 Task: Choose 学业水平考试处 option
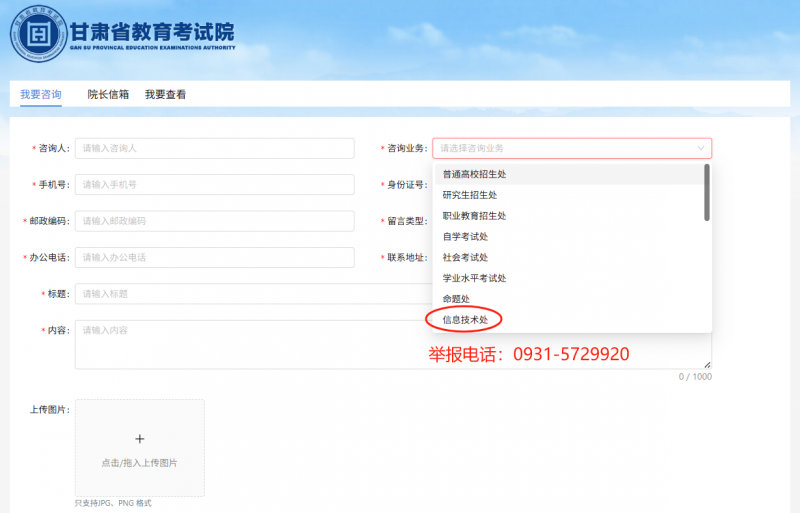(474, 278)
